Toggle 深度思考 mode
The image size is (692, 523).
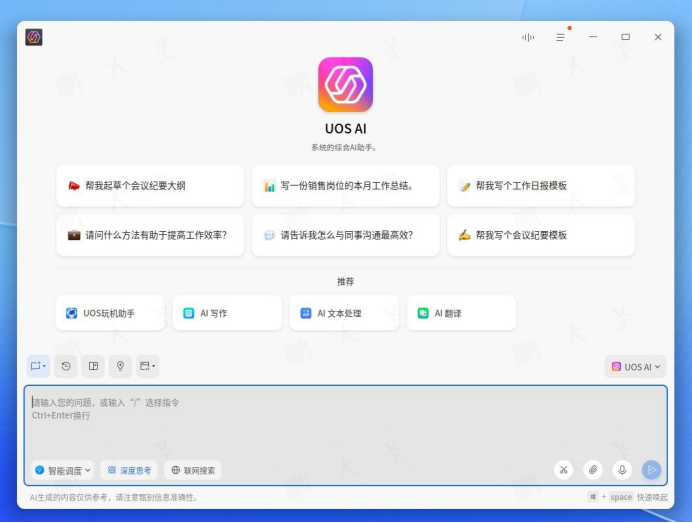129,470
